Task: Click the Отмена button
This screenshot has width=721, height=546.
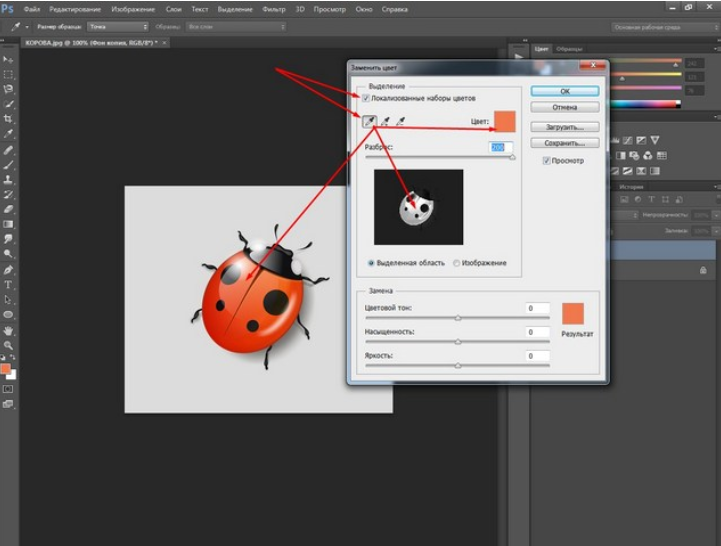Action: click(565, 107)
